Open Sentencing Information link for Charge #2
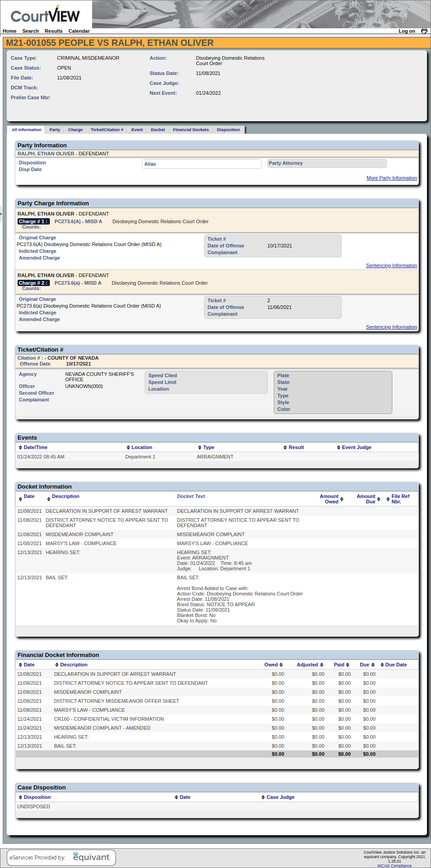 391,327
